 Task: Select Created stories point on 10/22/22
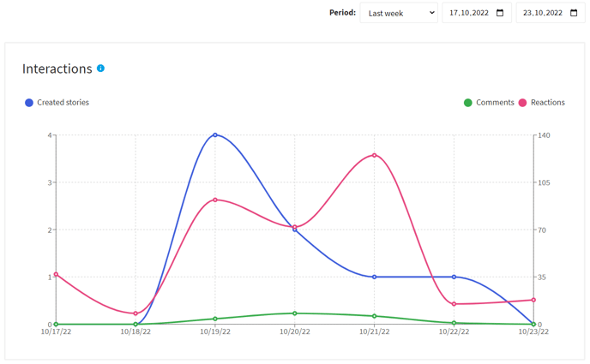tap(454, 277)
